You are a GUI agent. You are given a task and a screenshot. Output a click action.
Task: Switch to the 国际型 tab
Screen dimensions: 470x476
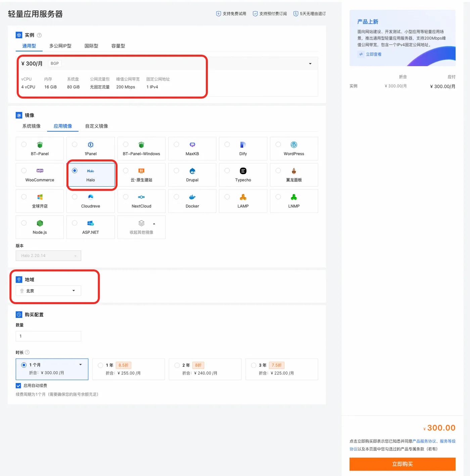pos(91,46)
